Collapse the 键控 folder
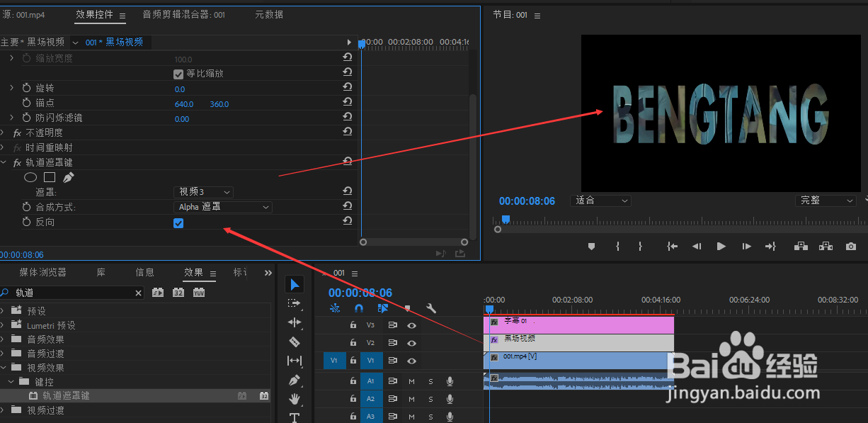 tap(11, 382)
